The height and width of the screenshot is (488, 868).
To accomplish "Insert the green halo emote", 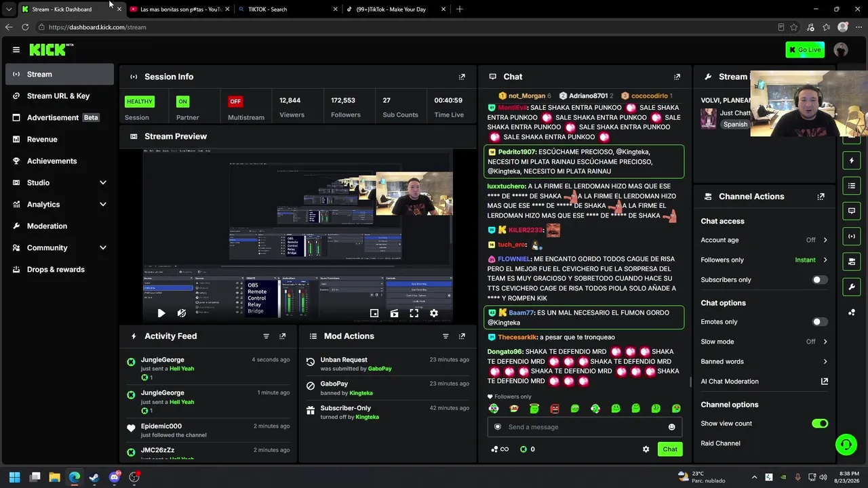I will pos(534,409).
